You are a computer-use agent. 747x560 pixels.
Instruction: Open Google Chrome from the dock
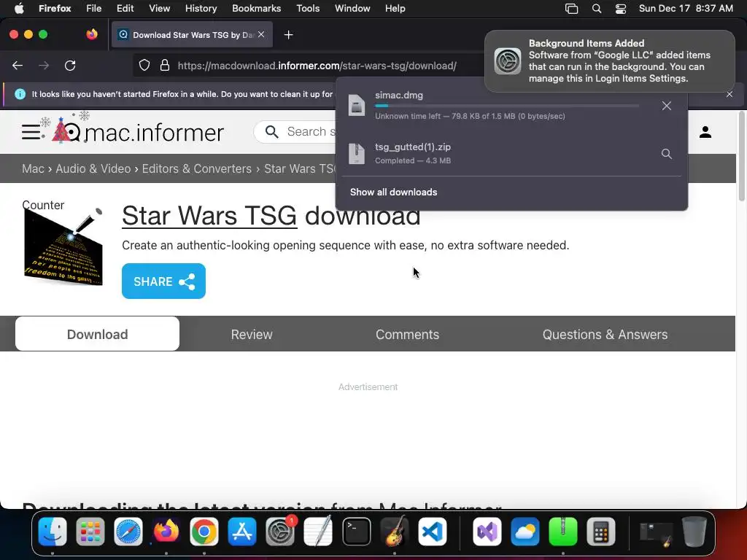point(204,532)
